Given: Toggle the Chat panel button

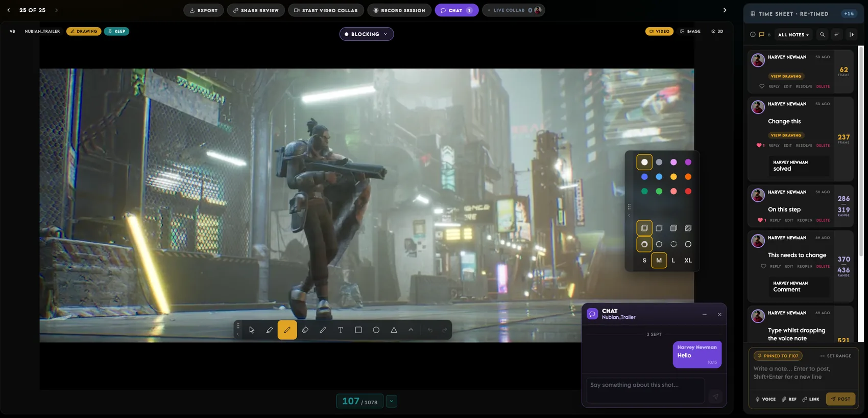Looking at the screenshot, I should point(456,10).
